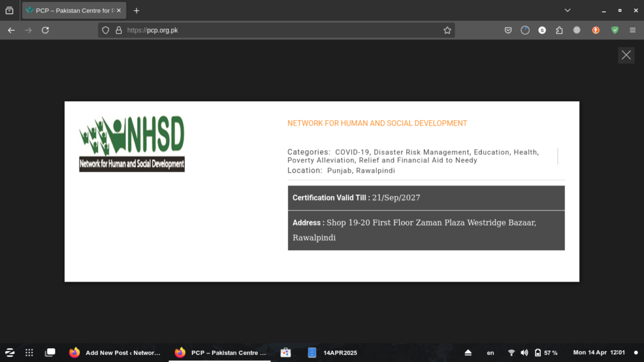Open the green shield extension
This screenshot has width=644, height=362.
615,30
